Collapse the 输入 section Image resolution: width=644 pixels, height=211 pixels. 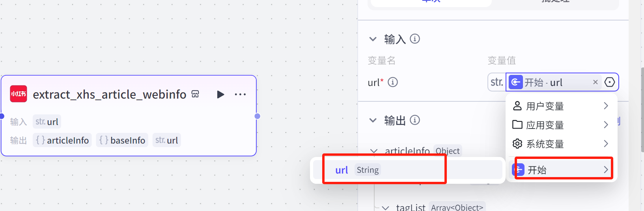click(x=373, y=39)
